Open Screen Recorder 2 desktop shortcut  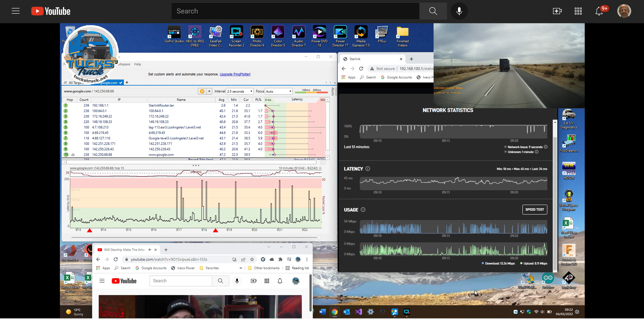[236, 36]
